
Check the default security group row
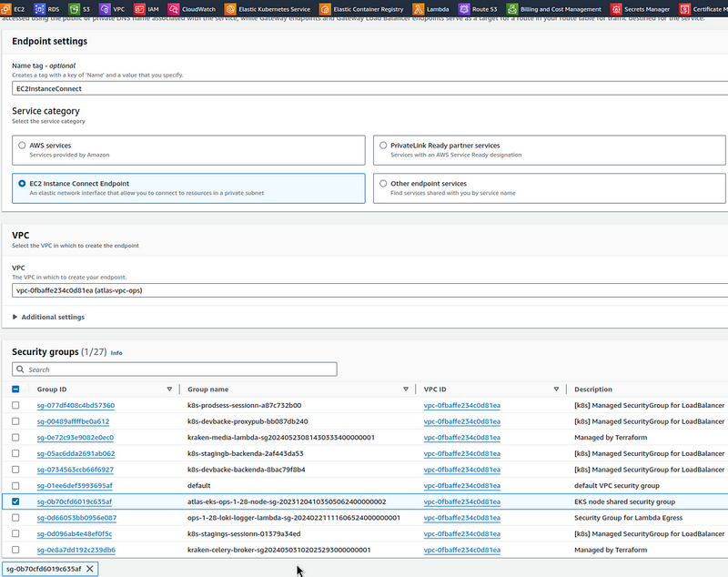pyautogui.click(x=15, y=485)
